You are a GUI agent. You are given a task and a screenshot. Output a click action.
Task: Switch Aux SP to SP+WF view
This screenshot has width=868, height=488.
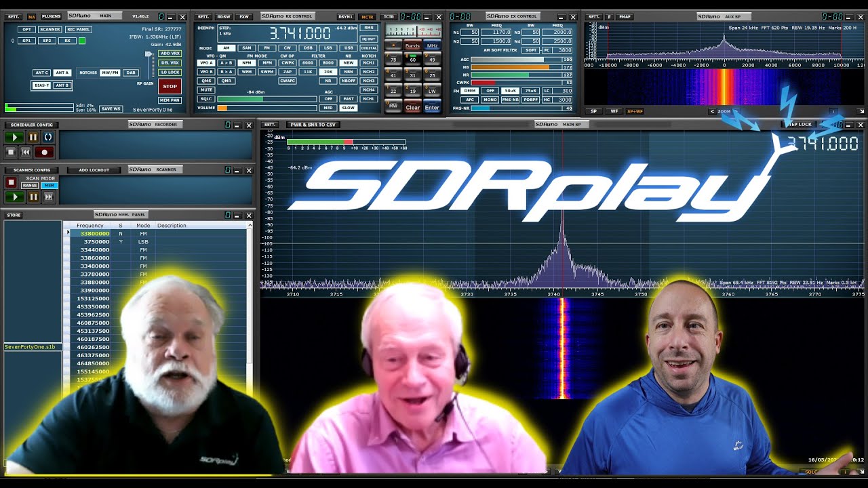(x=635, y=111)
